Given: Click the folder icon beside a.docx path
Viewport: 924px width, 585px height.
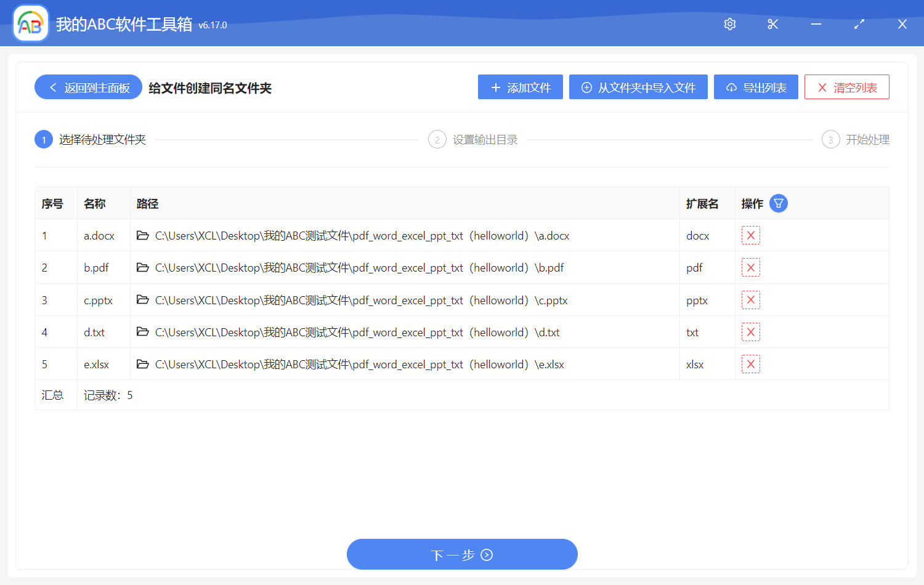Looking at the screenshot, I should [x=143, y=235].
